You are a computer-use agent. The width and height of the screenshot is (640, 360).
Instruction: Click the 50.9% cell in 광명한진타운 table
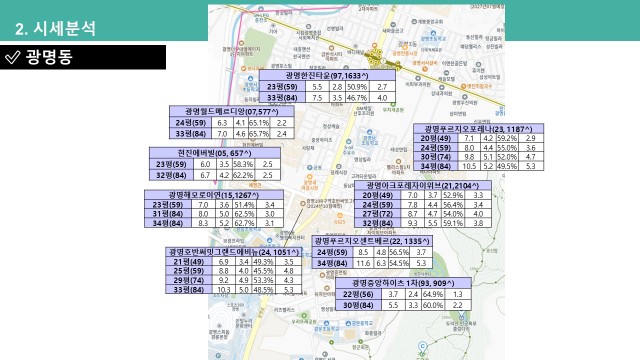click(357, 87)
